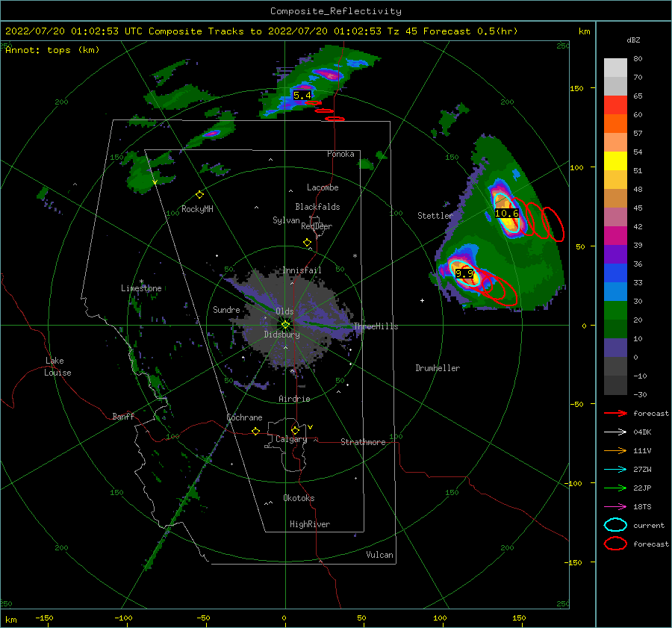Click the storm top label 5.4
The width and height of the screenshot is (672, 628).
tap(302, 95)
